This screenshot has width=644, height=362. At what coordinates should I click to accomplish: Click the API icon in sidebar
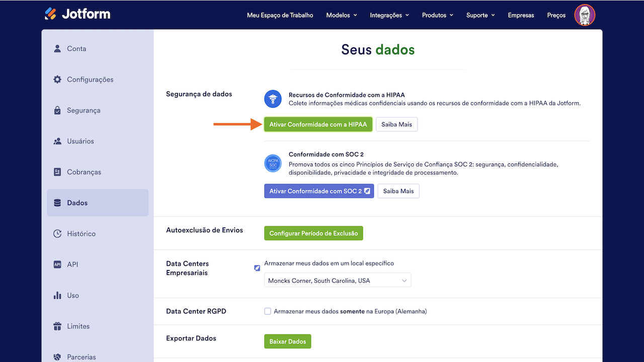(57, 264)
